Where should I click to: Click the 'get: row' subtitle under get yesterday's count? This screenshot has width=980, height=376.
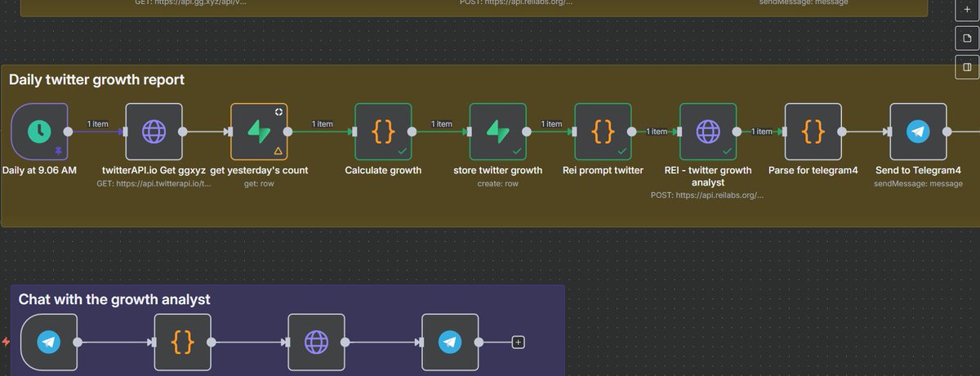point(260,184)
